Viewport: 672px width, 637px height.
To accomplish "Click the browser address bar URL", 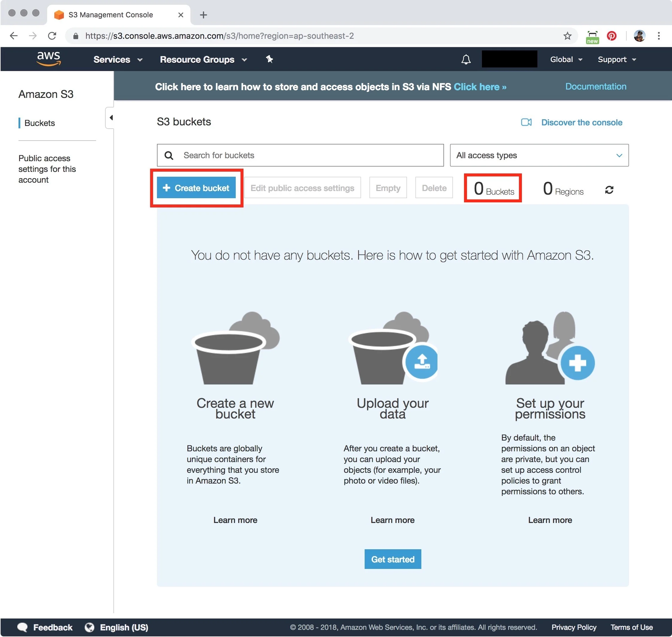I will [219, 36].
